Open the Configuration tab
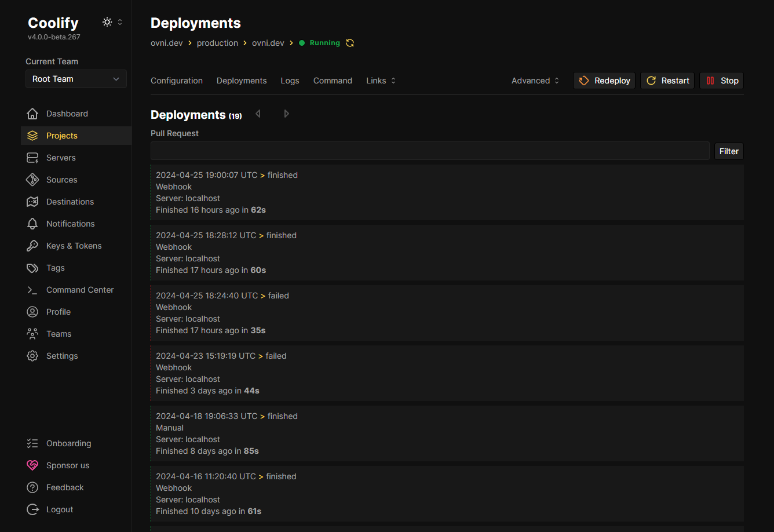This screenshot has height=532, width=774. tap(177, 81)
